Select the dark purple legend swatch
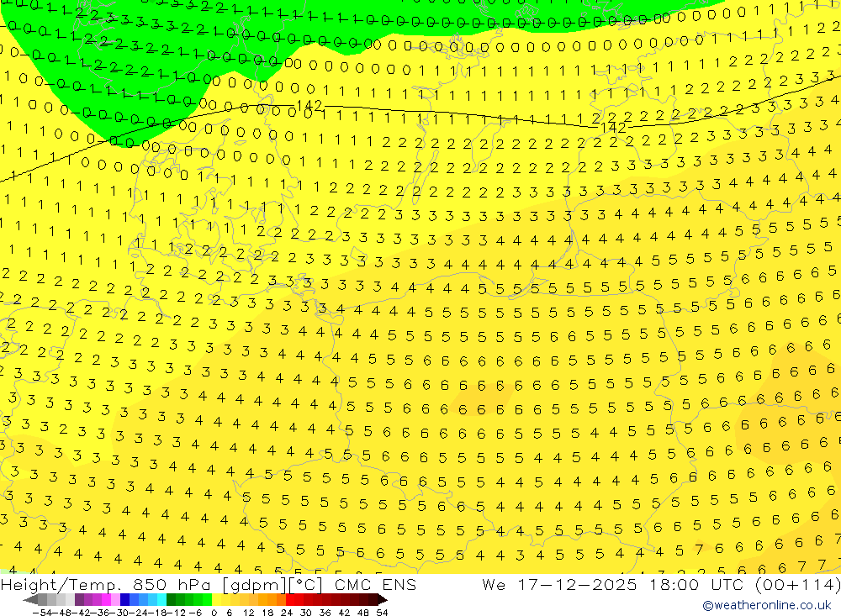Screen dimensions: 841x616 point(79,599)
